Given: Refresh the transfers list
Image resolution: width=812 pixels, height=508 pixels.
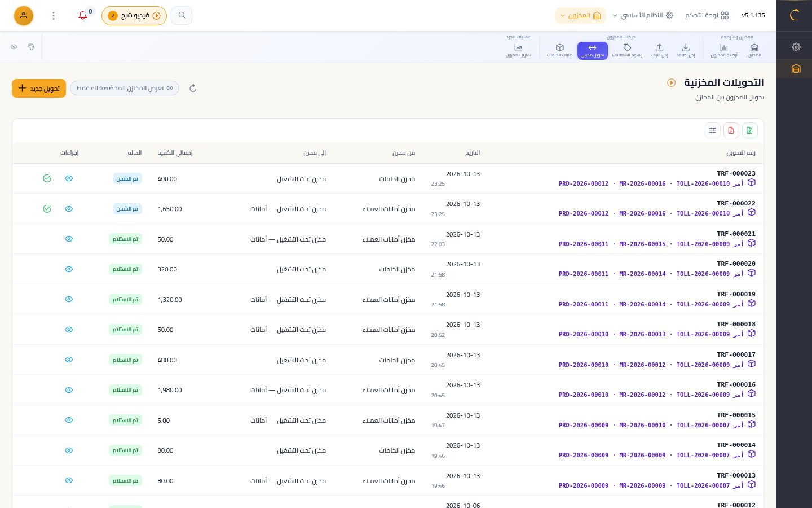Looking at the screenshot, I should tap(193, 88).
